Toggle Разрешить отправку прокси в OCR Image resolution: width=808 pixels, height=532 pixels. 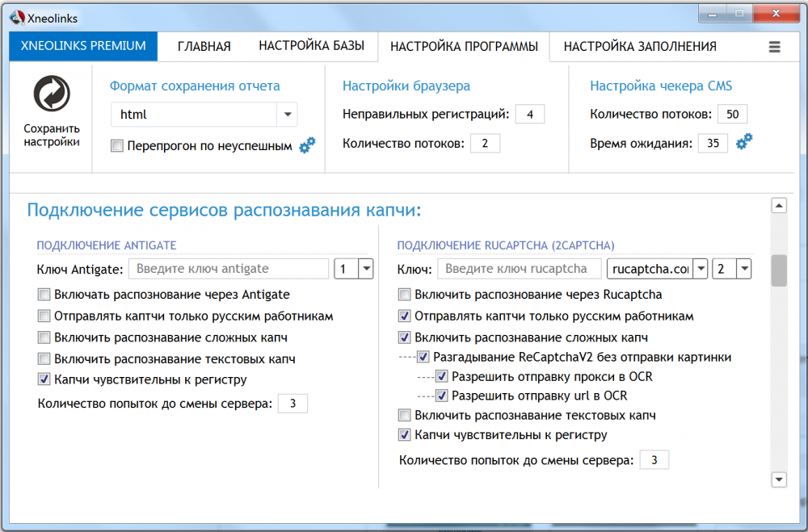442,376
